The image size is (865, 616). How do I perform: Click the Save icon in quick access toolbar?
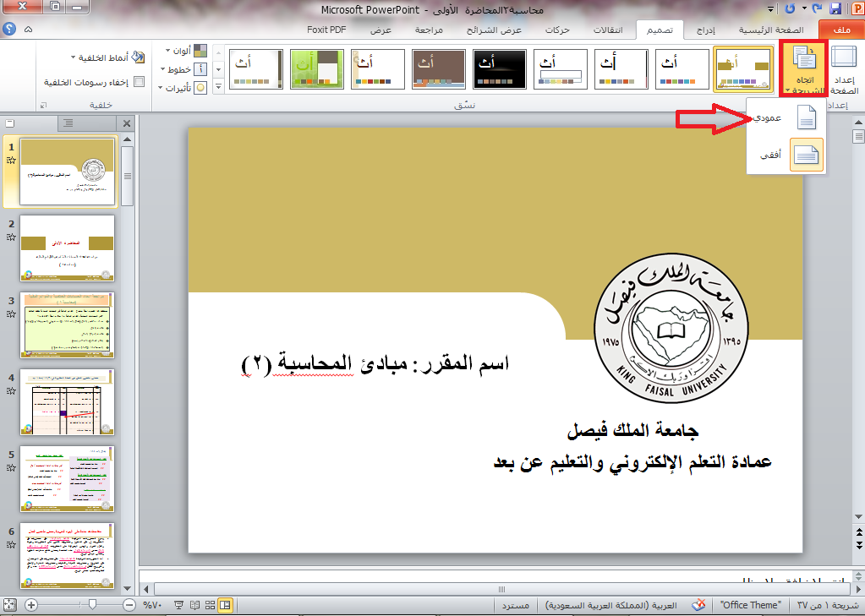pyautogui.click(x=835, y=8)
